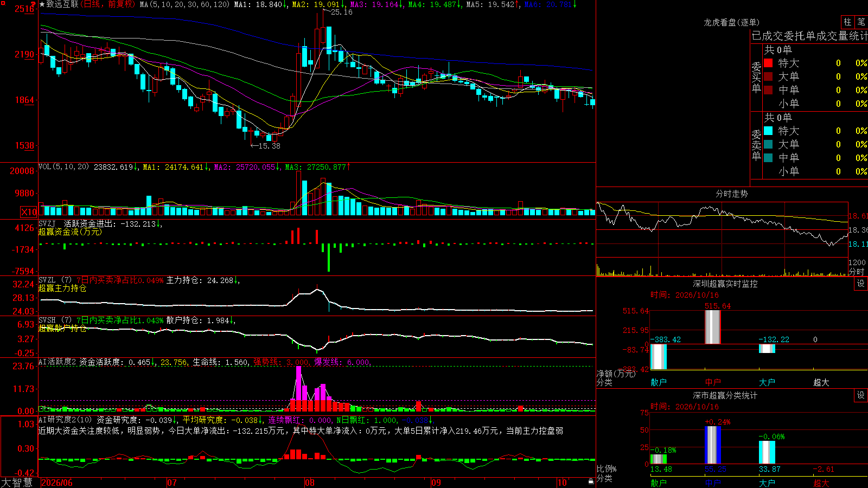Click the small red icon at top-left corner
868x488 pixels.
click(x=2, y=3)
